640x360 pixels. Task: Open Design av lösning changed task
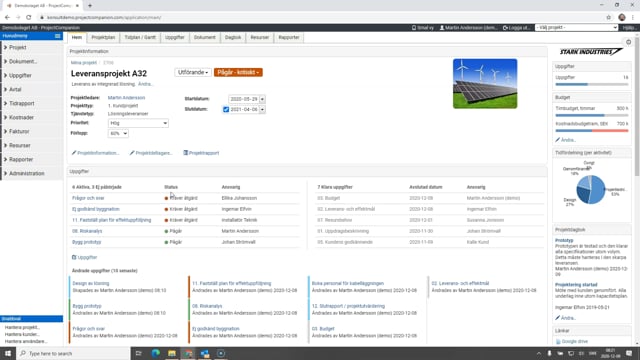91,283
